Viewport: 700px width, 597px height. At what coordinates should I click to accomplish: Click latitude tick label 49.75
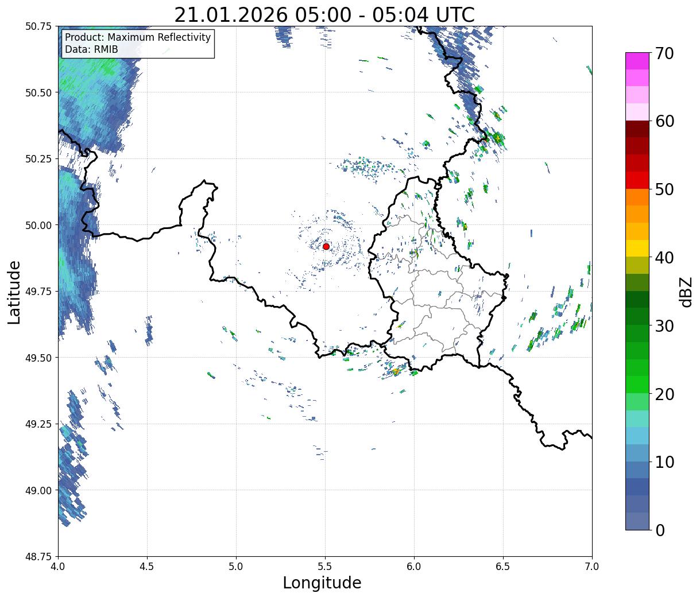(38, 292)
